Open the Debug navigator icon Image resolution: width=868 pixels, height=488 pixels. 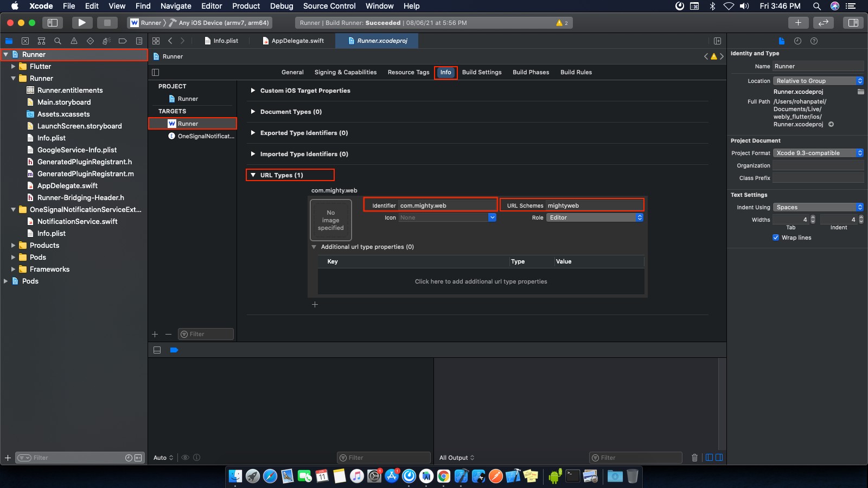click(x=106, y=41)
